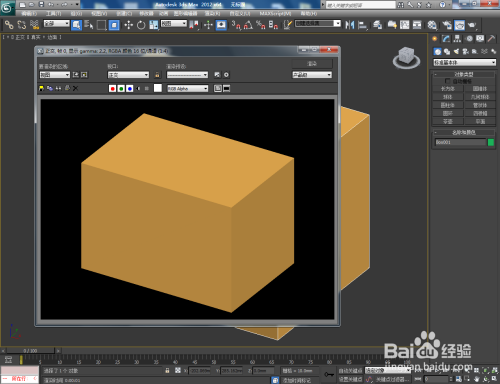Click the ViewCube in the viewport

pyautogui.click(x=406, y=57)
